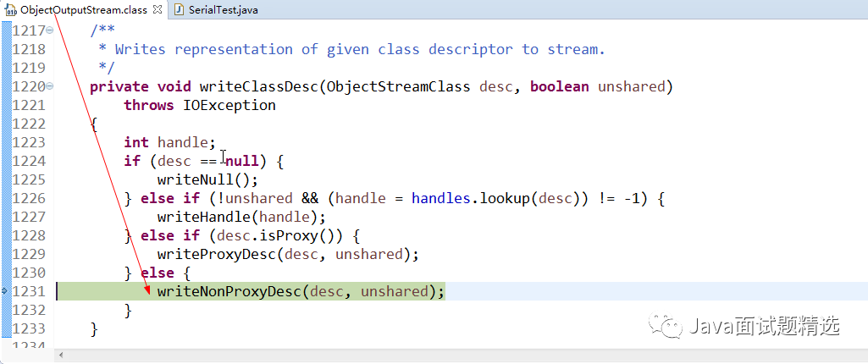The width and height of the screenshot is (868, 364).
Task: Click the class file icon on ObjectOutputStream tab
Action: 10,10
